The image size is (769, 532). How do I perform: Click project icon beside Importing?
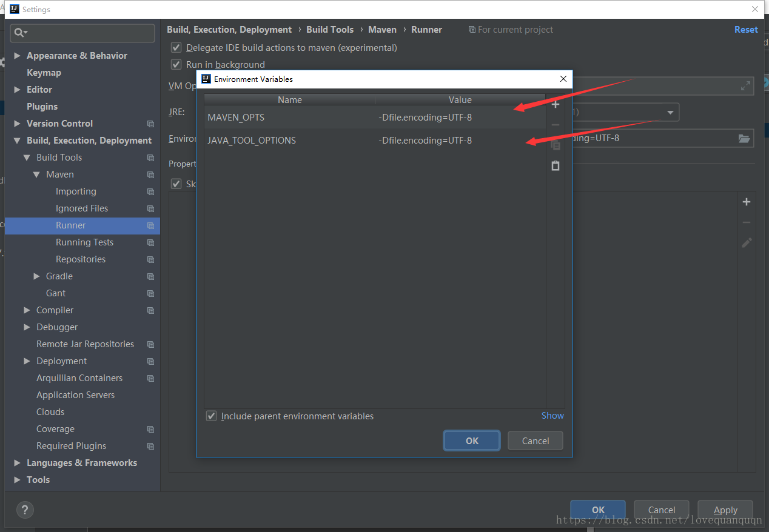150,191
